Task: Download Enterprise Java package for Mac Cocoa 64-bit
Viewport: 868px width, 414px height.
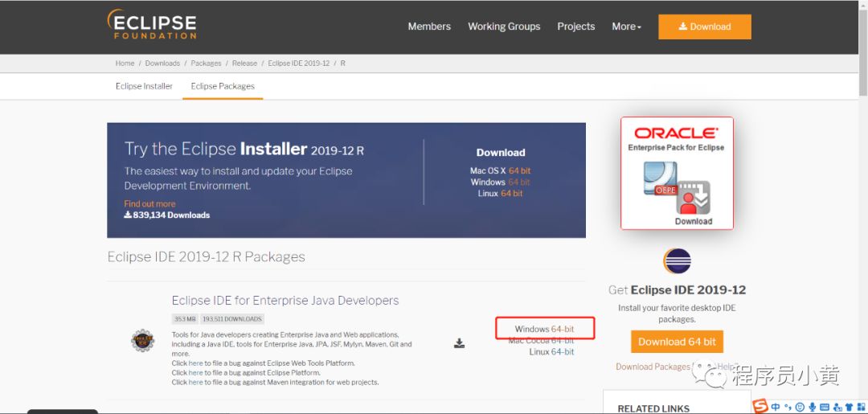Action: click(x=563, y=340)
